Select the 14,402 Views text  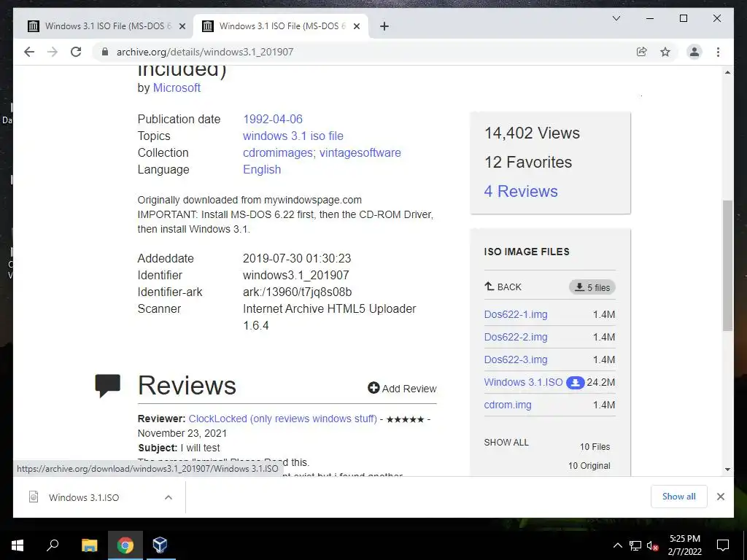point(532,133)
